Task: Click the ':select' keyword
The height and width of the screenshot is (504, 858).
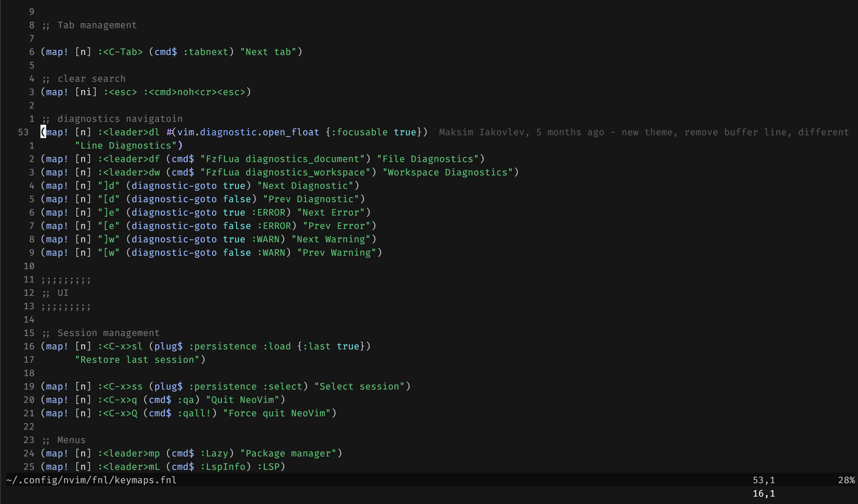Action: pyautogui.click(x=283, y=386)
